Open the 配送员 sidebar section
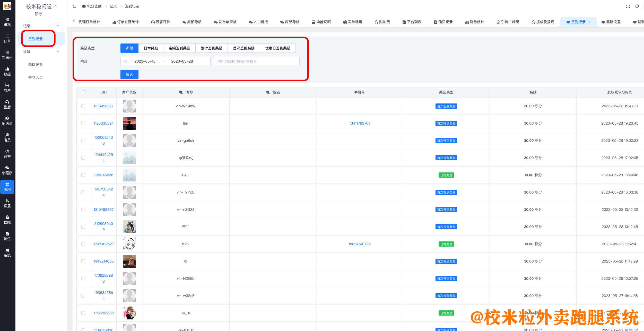Viewport: 644px width, 331px height. (x=7, y=121)
